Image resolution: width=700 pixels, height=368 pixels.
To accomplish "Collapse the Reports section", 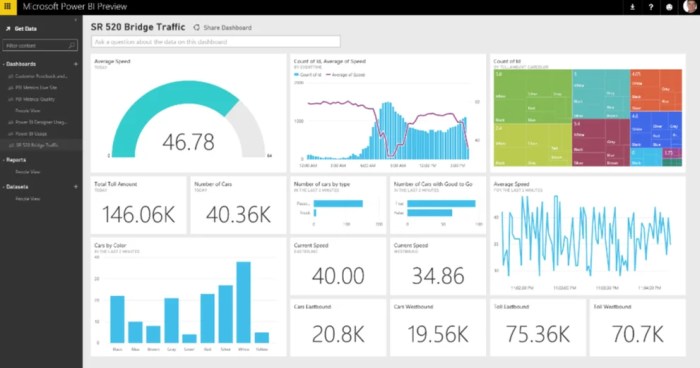I will pyautogui.click(x=4, y=160).
